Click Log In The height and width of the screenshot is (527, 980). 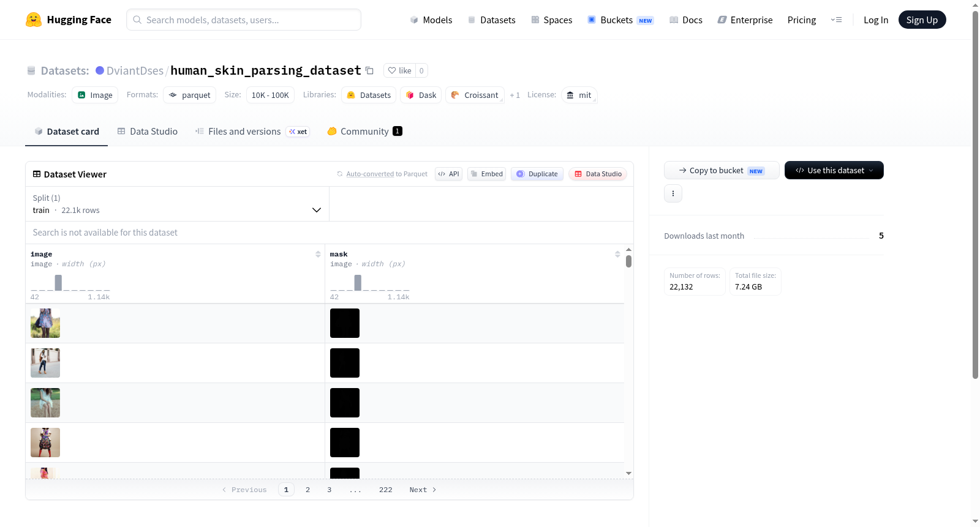coord(876,20)
